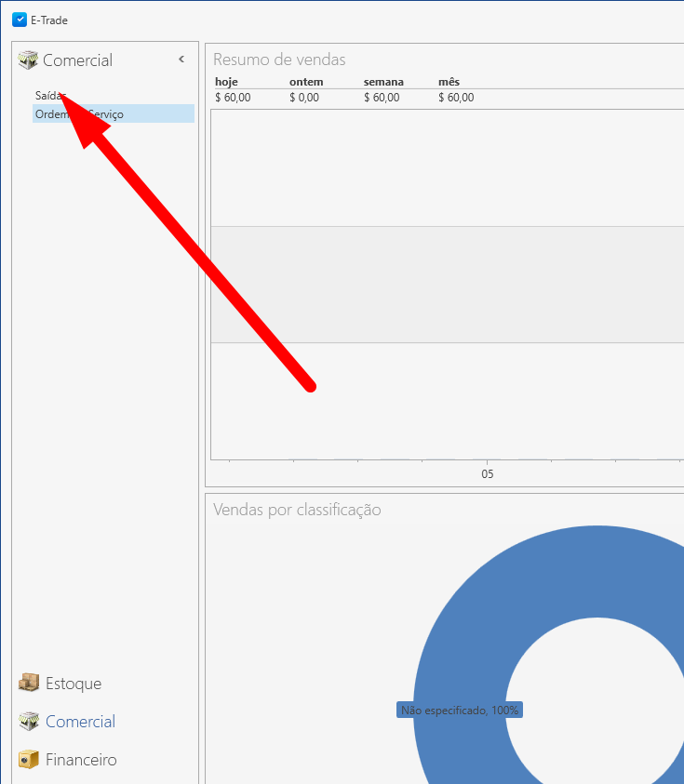Click the Não especificado, 100% chart label

pyautogui.click(x=460, y=711)
